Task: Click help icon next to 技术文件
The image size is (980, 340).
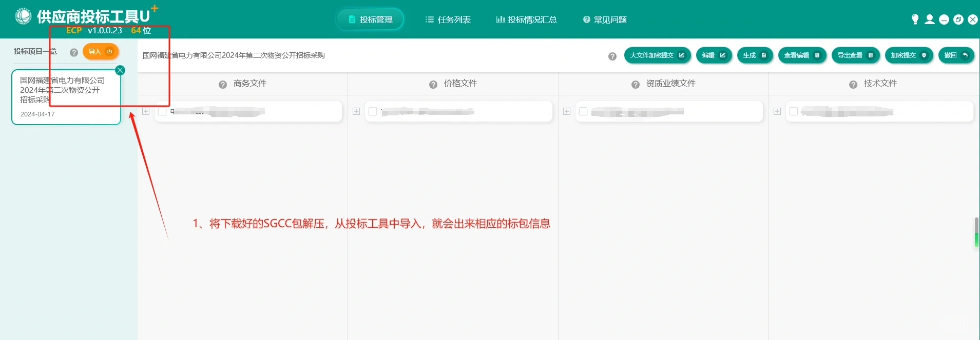Action: (853, 85)
